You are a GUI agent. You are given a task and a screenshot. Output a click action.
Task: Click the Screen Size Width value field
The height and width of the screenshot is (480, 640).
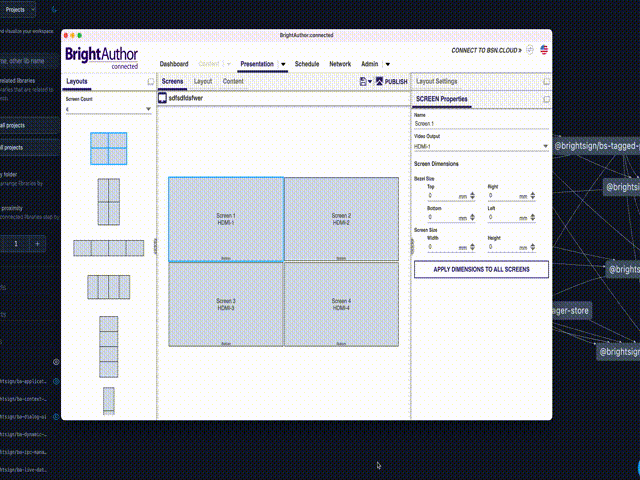442,247
